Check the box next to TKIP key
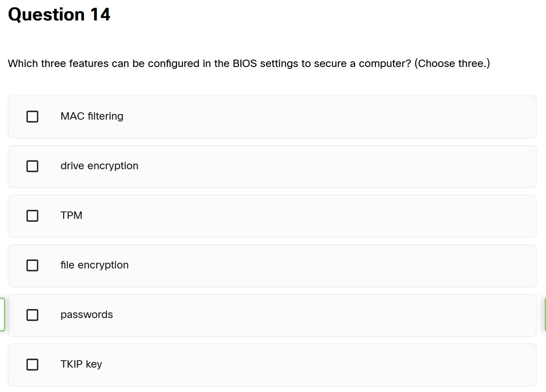546x392 pixels. (x=32, y=365)
